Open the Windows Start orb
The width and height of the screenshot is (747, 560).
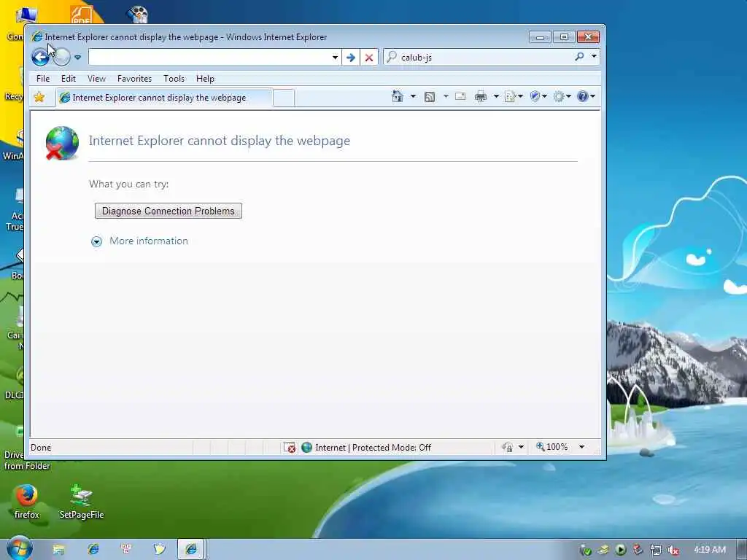[19, 548]
